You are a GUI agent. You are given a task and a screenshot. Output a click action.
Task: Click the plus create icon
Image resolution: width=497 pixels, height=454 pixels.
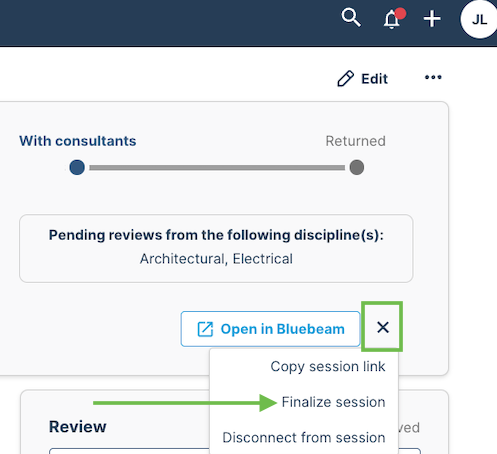[432, 19]
